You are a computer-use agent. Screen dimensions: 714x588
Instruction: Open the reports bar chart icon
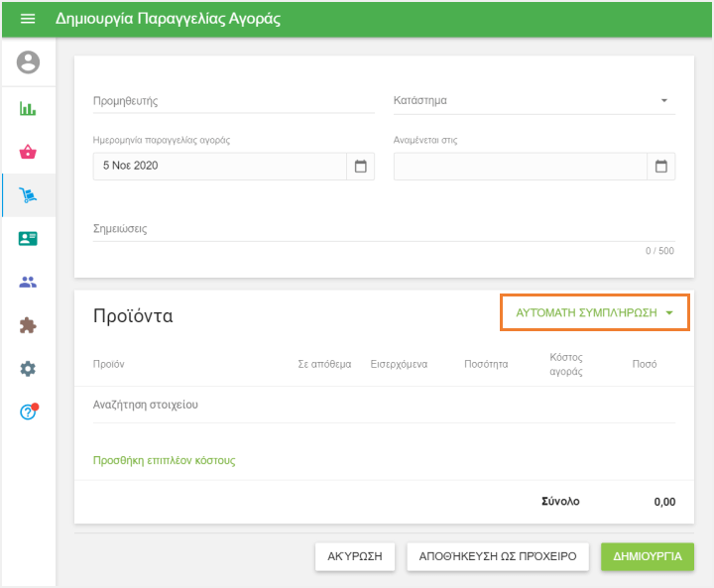28,109
